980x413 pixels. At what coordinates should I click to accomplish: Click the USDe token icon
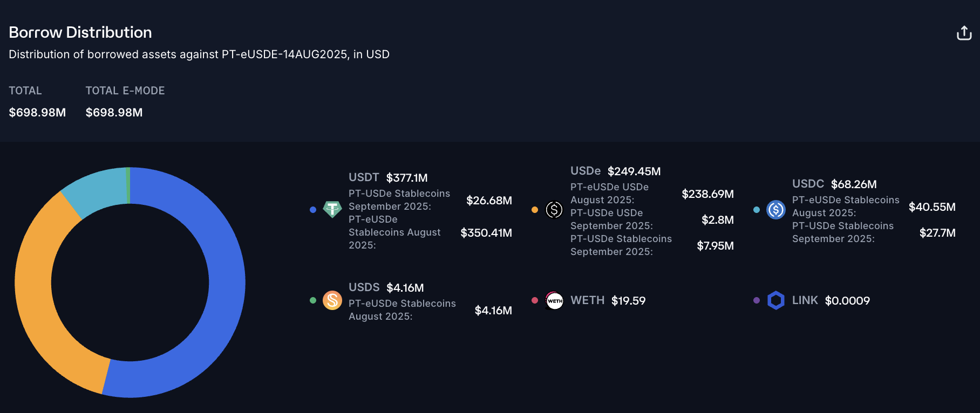coord(554,209)
